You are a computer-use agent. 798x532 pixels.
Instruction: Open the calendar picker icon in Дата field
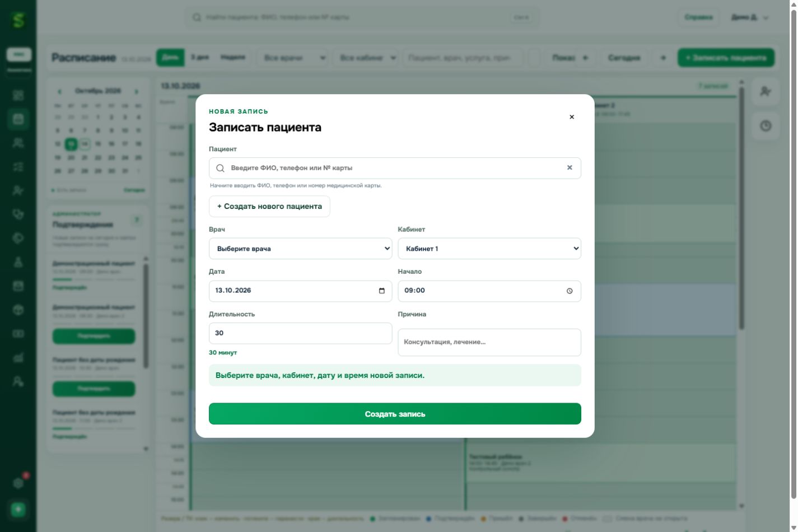pos(382,291)
